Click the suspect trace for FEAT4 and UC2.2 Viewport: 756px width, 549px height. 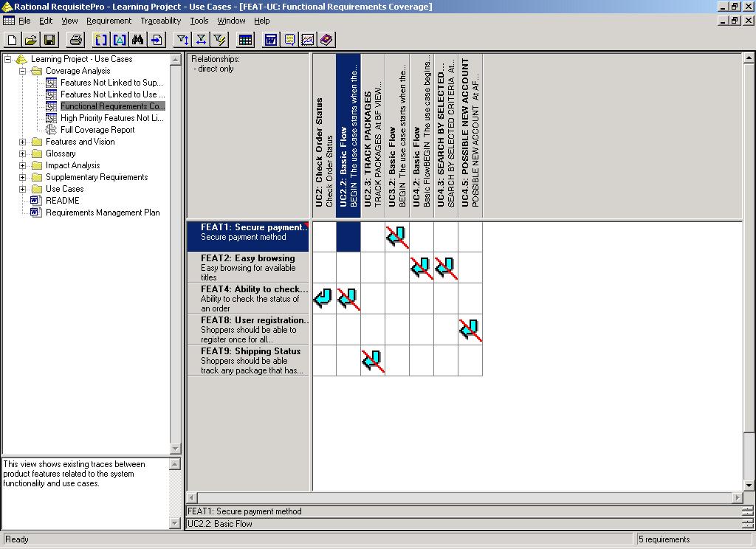click(x=348, y=298)
